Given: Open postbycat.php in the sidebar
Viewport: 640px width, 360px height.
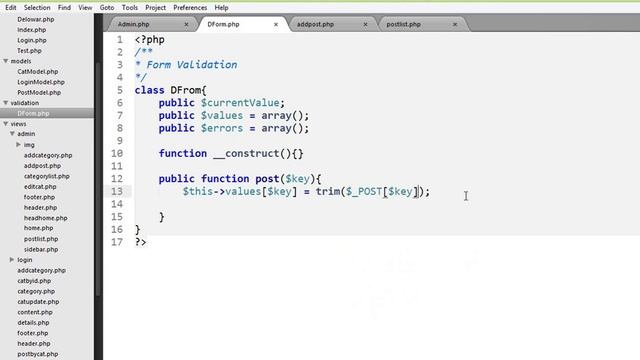Looking at the screenshot, I should tap(38, 354).
